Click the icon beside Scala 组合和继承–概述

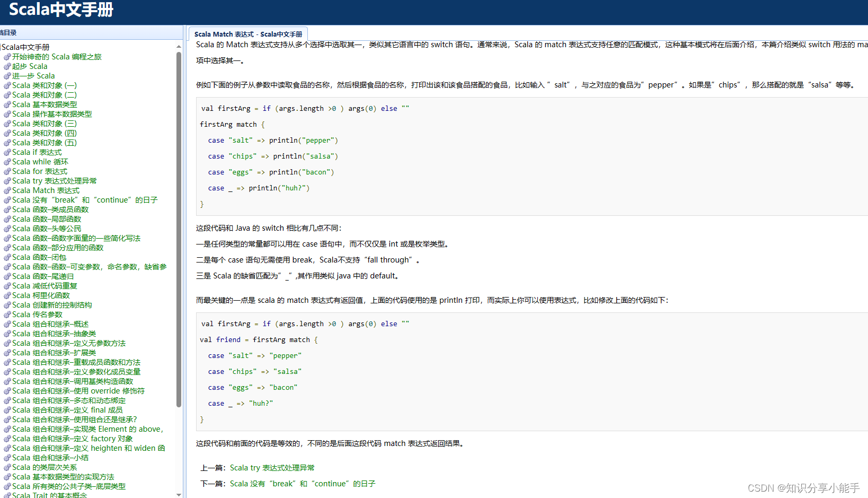tap(7, 324)
